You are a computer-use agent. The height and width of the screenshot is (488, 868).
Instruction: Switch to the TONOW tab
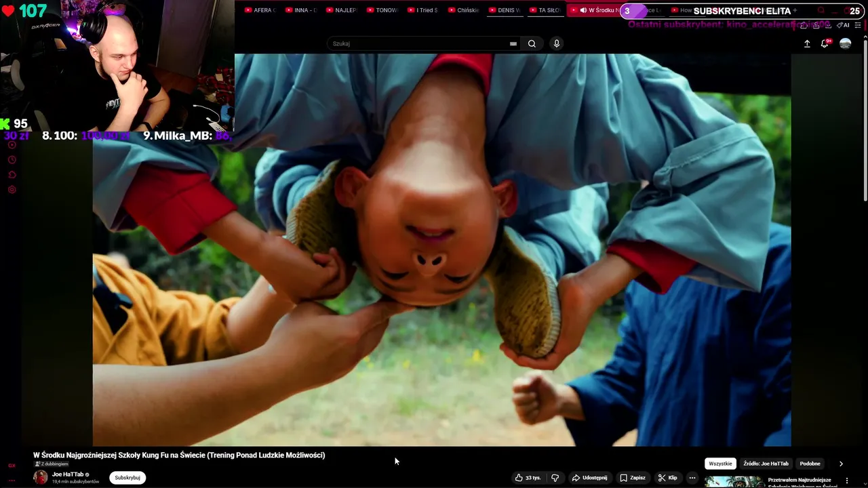click(x=382, y=10)
